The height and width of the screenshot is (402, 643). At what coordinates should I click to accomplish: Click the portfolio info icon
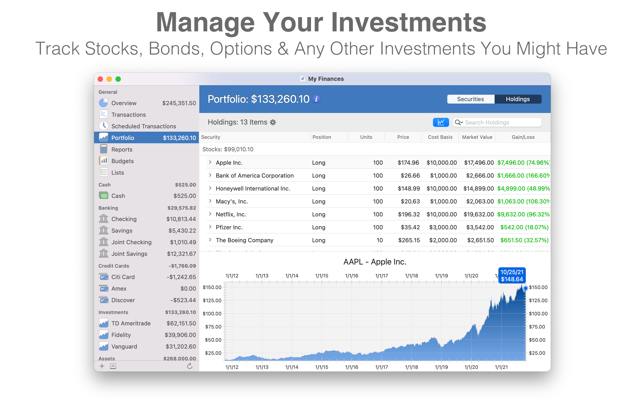(316, 99)
